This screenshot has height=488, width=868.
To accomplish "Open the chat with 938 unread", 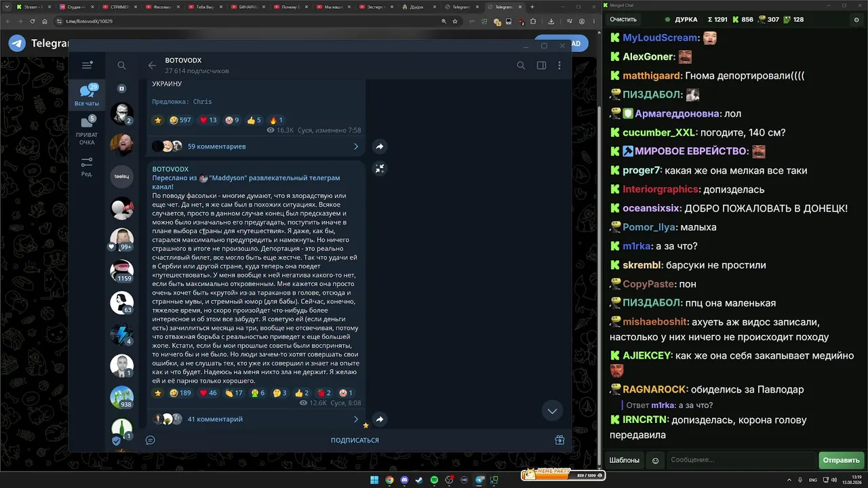I will 122,397.
